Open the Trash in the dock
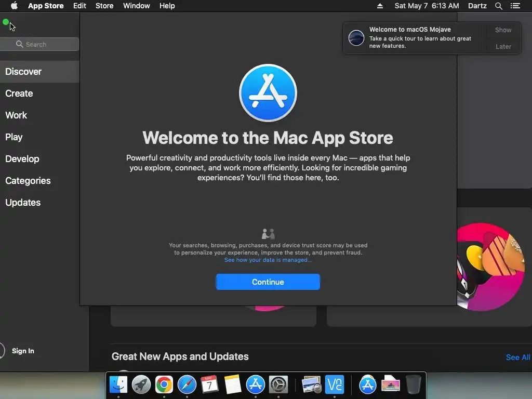 coord(413,385)
